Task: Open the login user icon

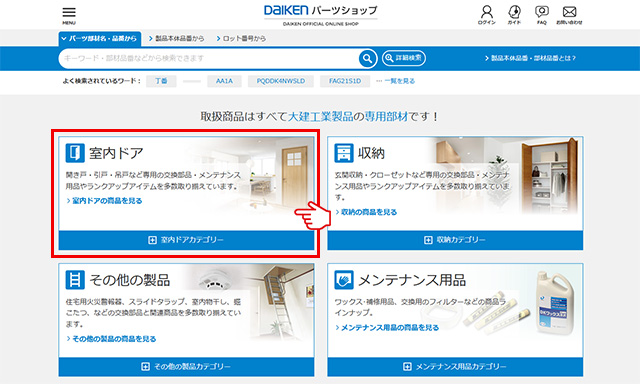Action: coord(487,15)
